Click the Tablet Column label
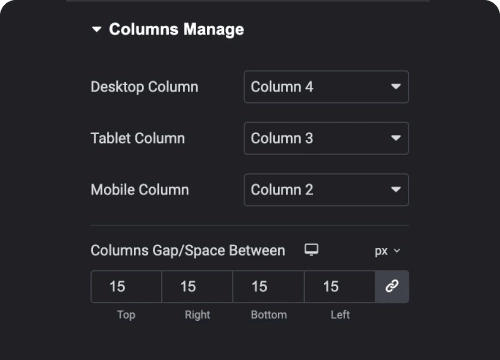The image size is (500, 360). tap(138, 138)
